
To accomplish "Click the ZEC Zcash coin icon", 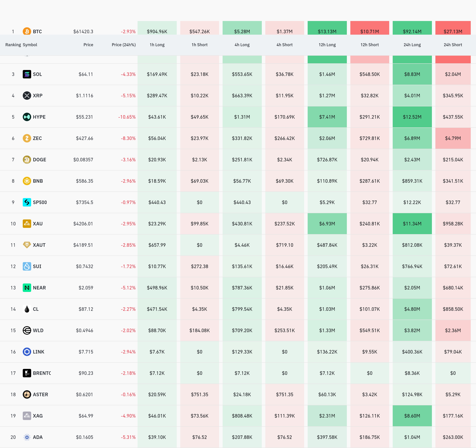I will point(27,138).
